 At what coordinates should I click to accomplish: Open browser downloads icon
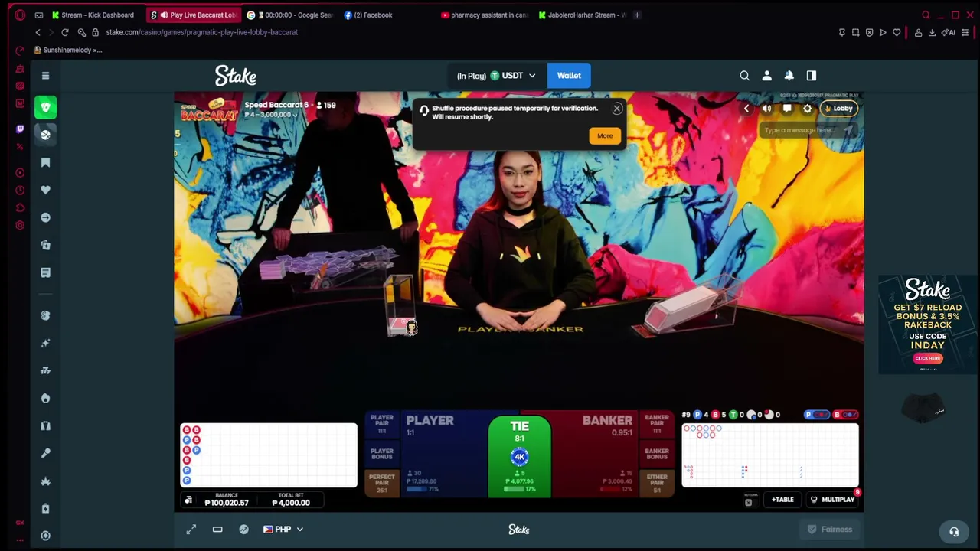coord(932,32)
